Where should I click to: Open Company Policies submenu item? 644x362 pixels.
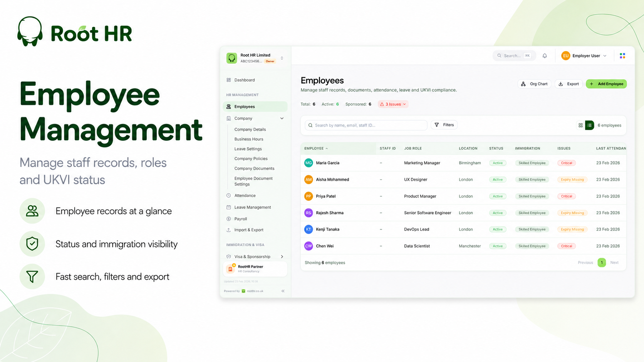click(x=251, y=158)
